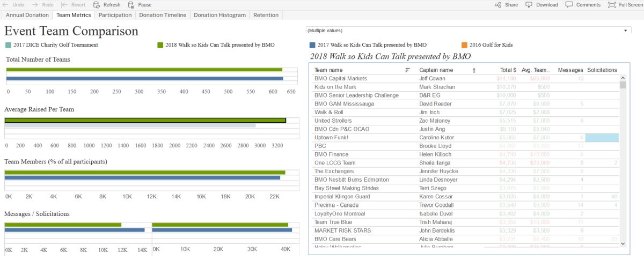Click the blue Solicitations bar on right chart
The height and width of the screenshot is (276, 644).
tap(222, 230)
